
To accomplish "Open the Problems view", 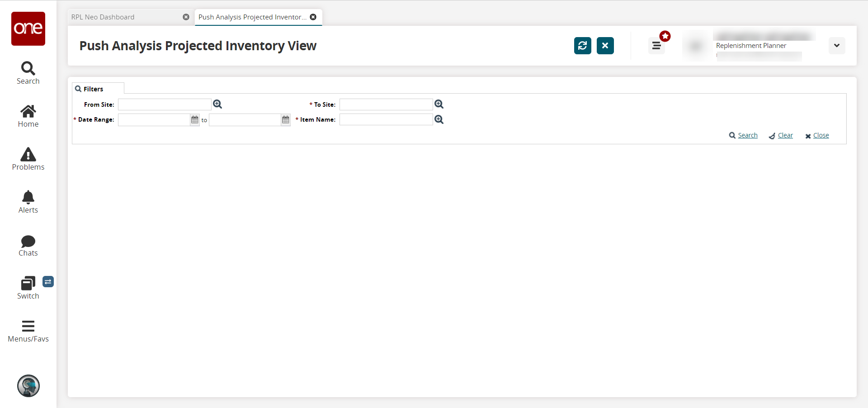I will (28, 159).
